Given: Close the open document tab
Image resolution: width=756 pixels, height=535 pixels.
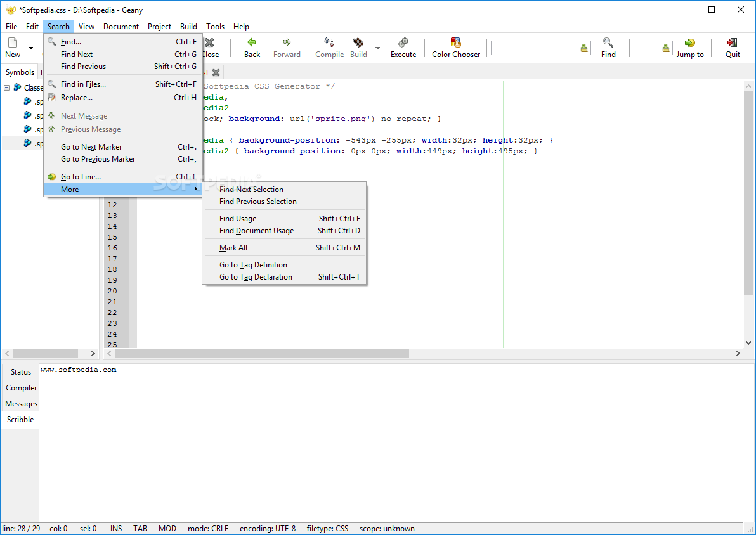Looking at the screenshot, I should coord(216,73).
